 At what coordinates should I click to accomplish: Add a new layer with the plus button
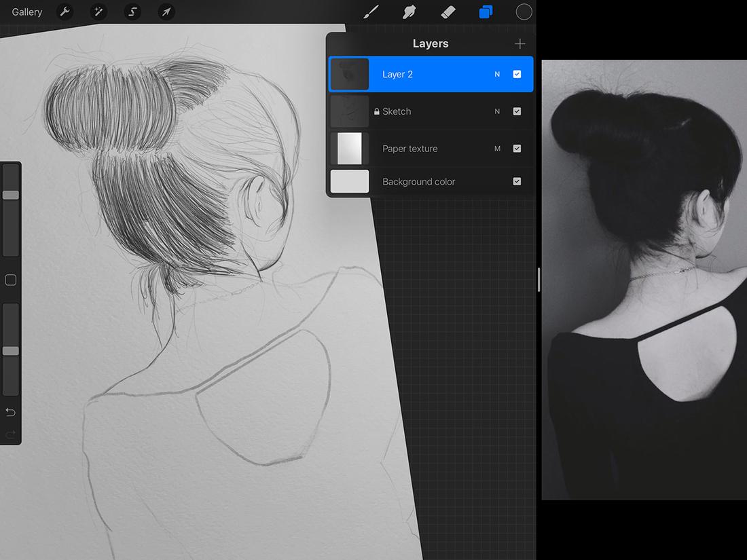[520, 43]
